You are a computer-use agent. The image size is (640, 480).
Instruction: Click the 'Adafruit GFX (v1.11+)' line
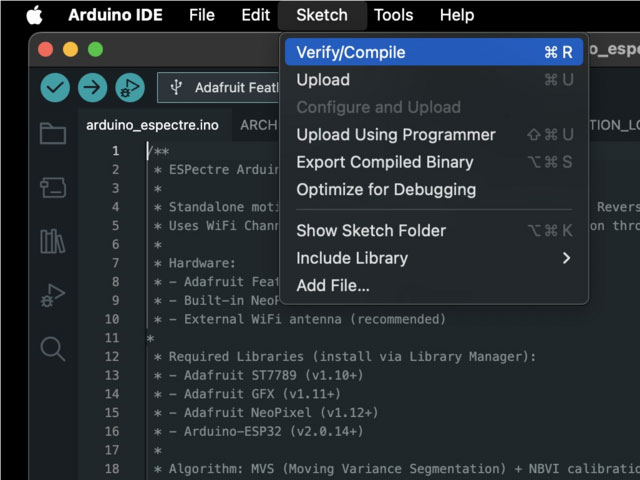click(247, 394)
